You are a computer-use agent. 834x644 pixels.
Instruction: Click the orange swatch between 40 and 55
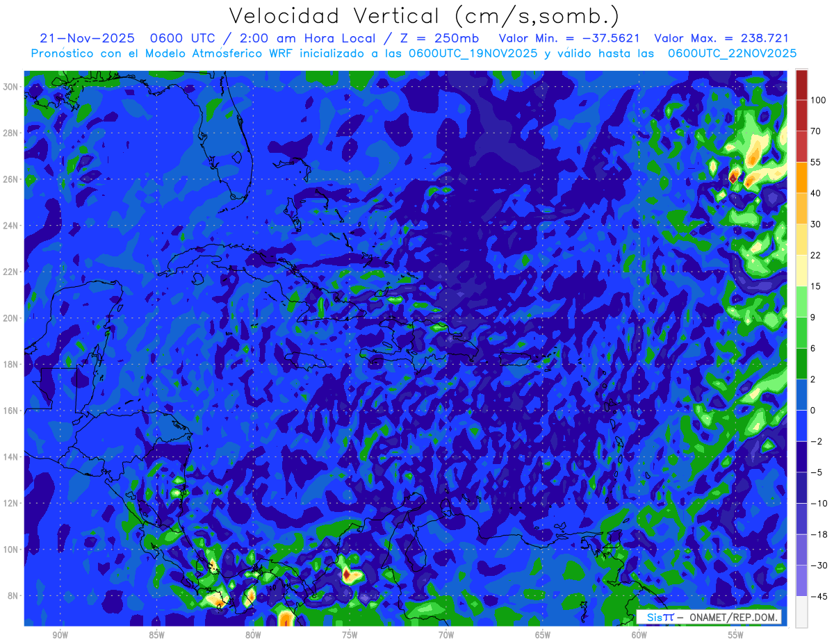point(801,177)
